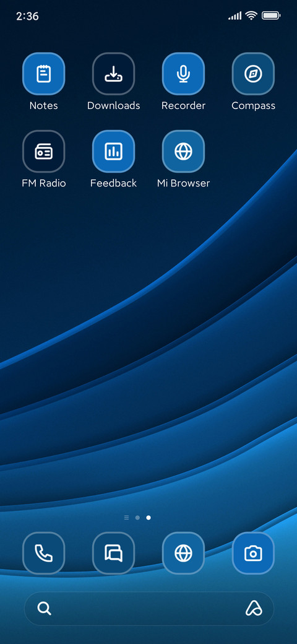Tap the "Notes" label

[x=43, y=105]
